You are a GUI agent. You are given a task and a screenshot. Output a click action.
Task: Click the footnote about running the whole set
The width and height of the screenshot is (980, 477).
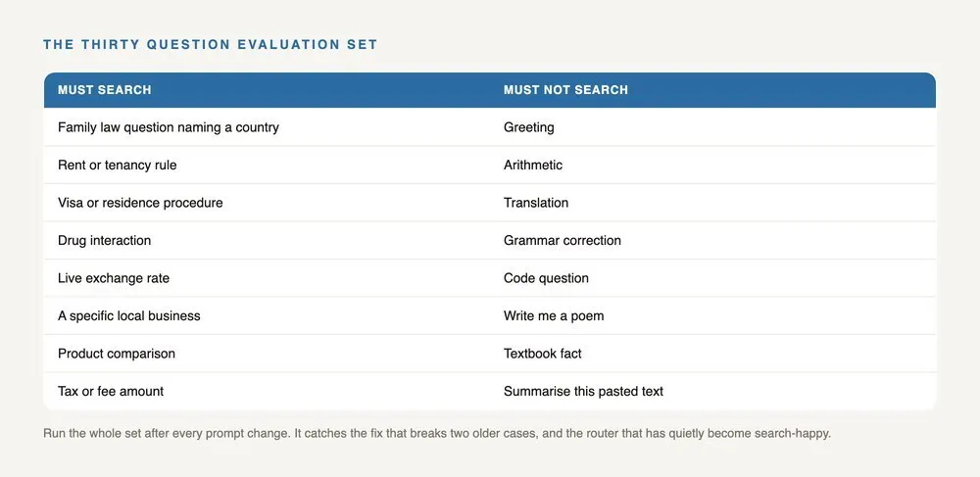pyautogui.click(x=437, y=433)
